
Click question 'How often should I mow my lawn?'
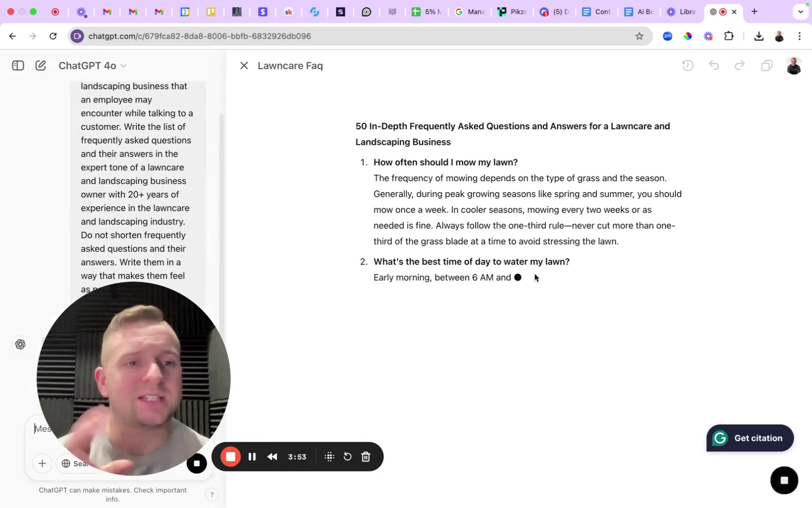(x=445, y=162)
